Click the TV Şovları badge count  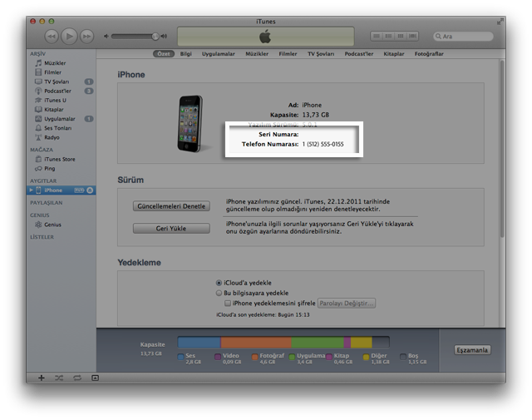tap(89, 82)
